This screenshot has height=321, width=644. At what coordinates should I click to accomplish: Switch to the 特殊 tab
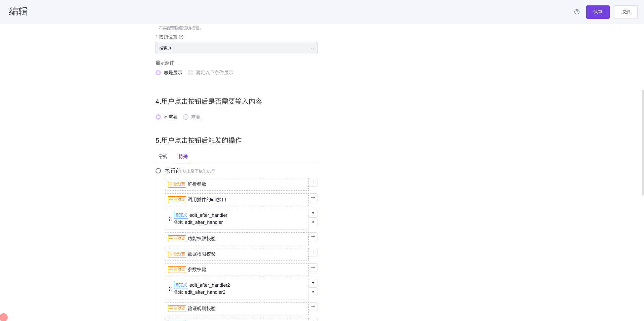tap(183, 156)
